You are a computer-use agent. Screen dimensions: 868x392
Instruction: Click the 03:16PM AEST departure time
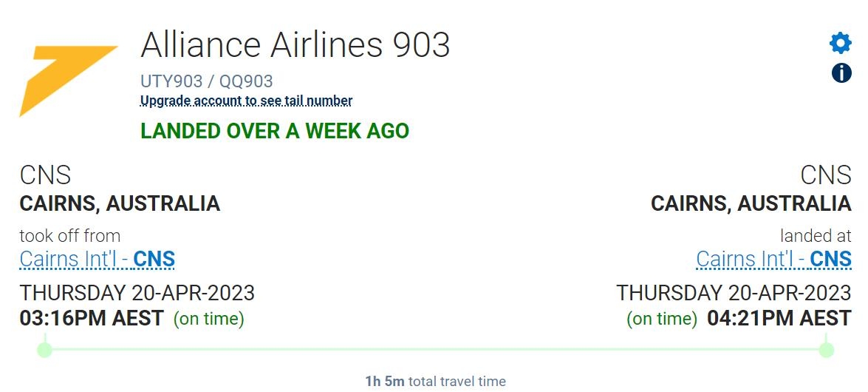(x=92, y=318)
